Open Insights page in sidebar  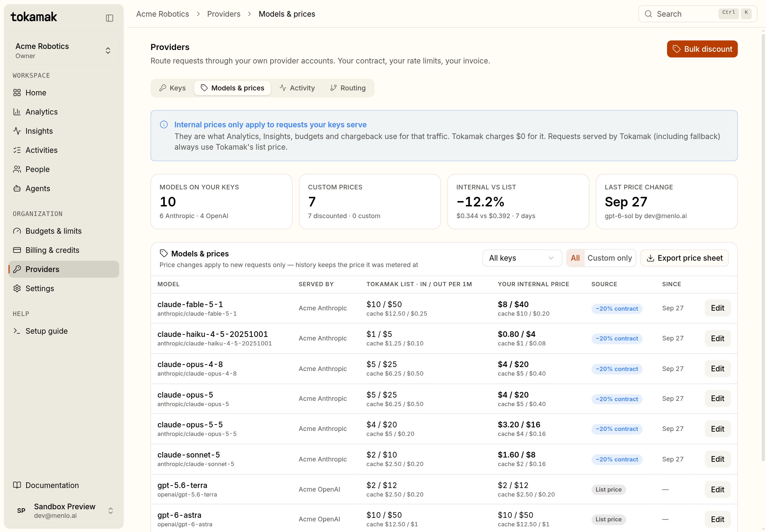(64, 131)
